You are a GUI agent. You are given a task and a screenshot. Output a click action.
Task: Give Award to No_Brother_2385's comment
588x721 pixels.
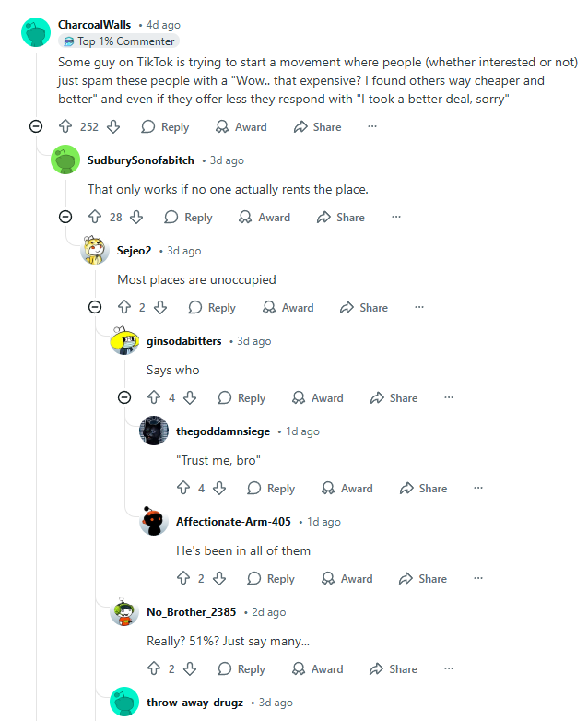pyautogui.click(x=318, y=669)
